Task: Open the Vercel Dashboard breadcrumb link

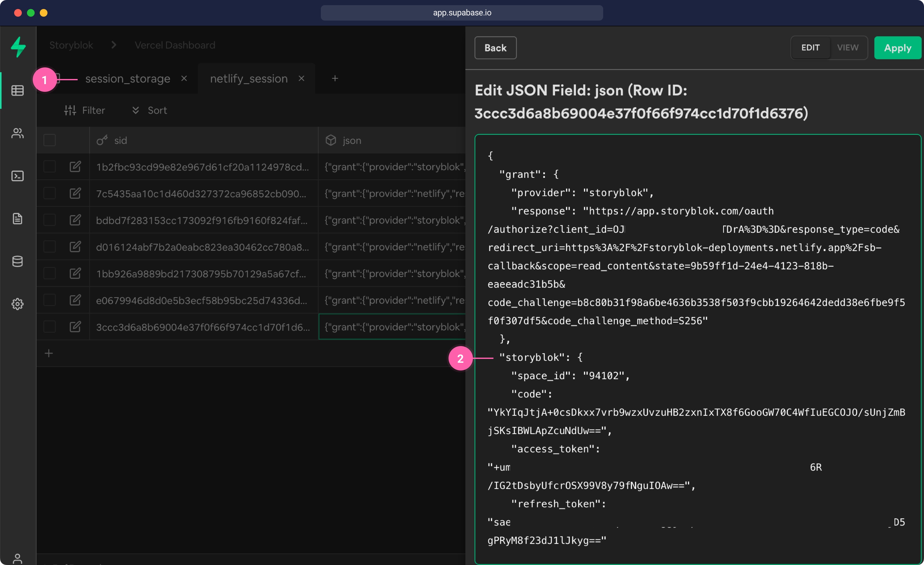Action: (175, 45)
